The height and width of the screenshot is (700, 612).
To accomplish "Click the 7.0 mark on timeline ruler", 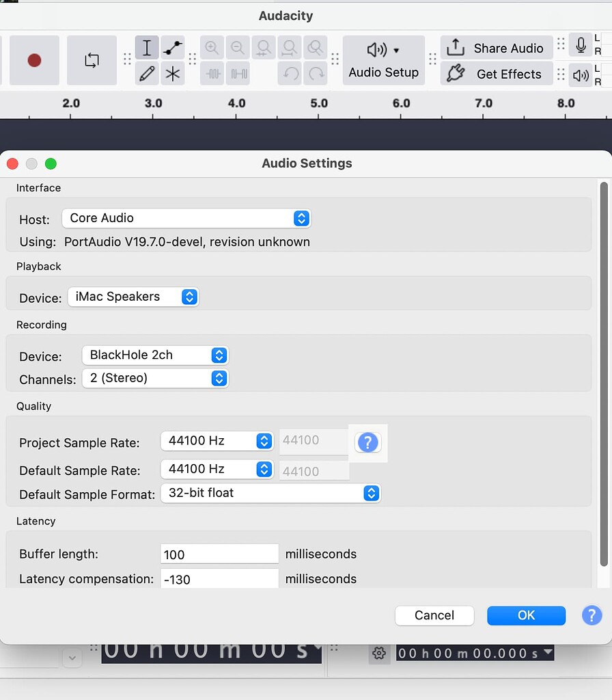I will [x=484, y=104].
